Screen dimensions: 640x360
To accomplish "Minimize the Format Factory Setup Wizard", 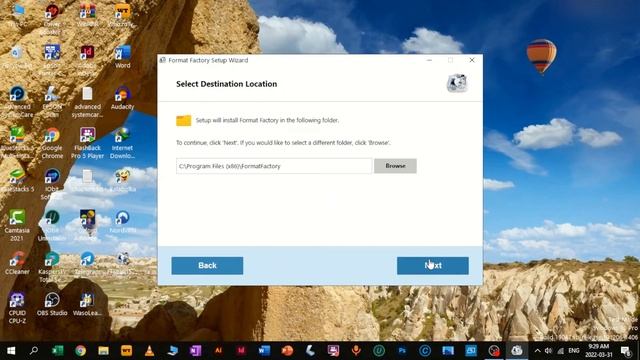I will (x=429, y=60).
